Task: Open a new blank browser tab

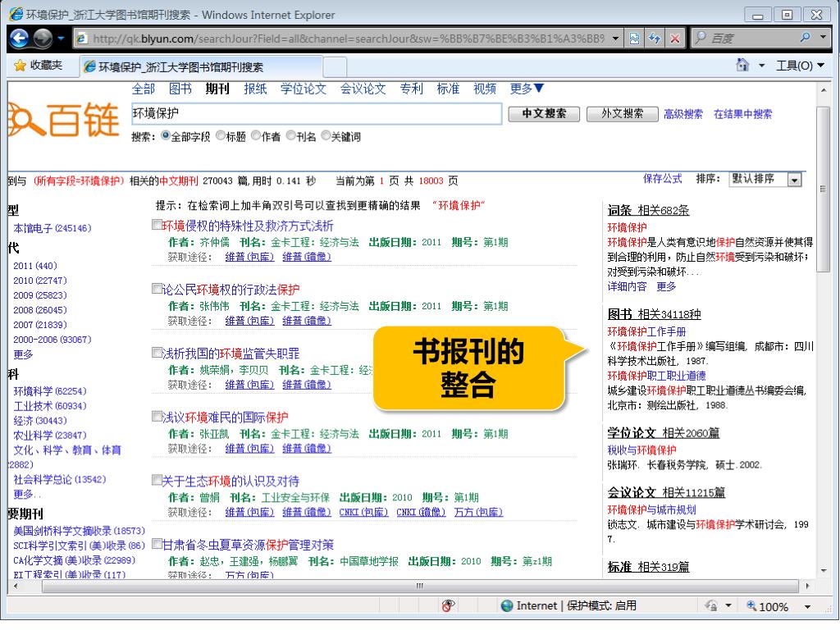Action: click(x=335, y=67)
